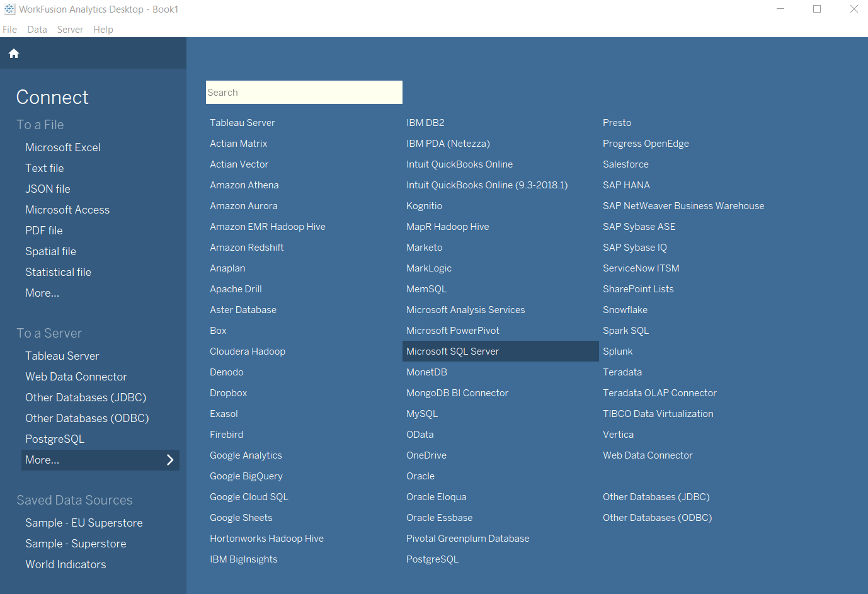The image size is (868, 594).
Task: Select Tableau Server in connector list
Action: pos(243,123)
